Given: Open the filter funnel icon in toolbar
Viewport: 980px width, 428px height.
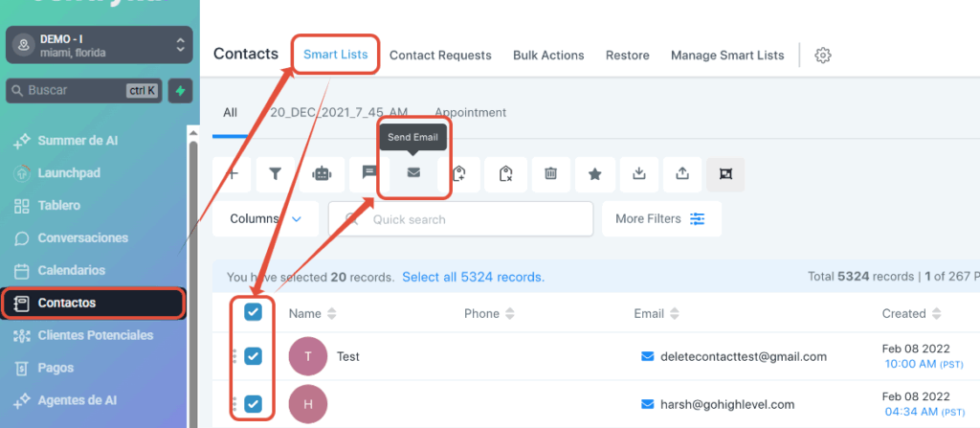Looking at the screenshot, I should pyautogui.click(x=275, y=173).
